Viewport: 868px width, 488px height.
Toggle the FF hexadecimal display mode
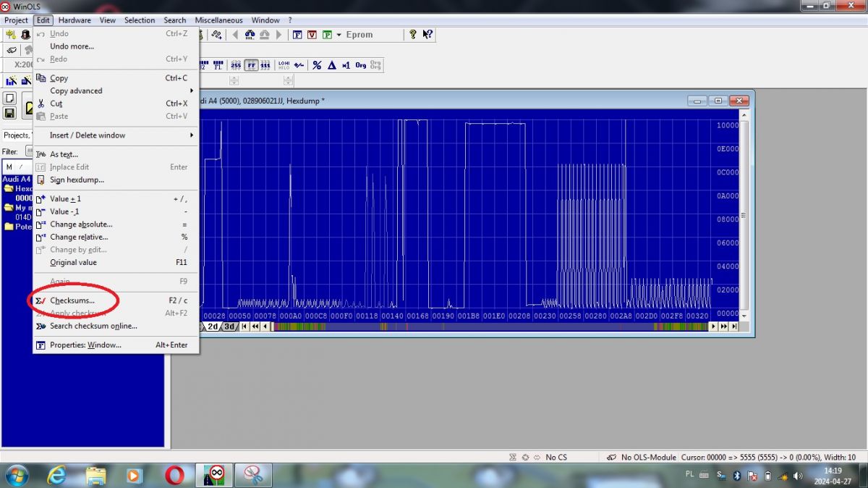pyautogui.click(x=251, y=65)
